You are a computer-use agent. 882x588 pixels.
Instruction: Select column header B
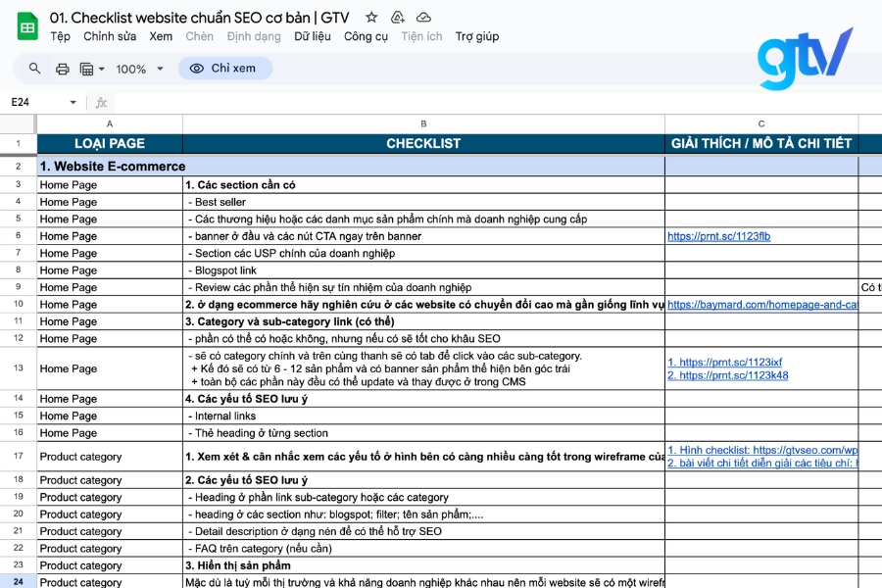(x=423, y=123)
